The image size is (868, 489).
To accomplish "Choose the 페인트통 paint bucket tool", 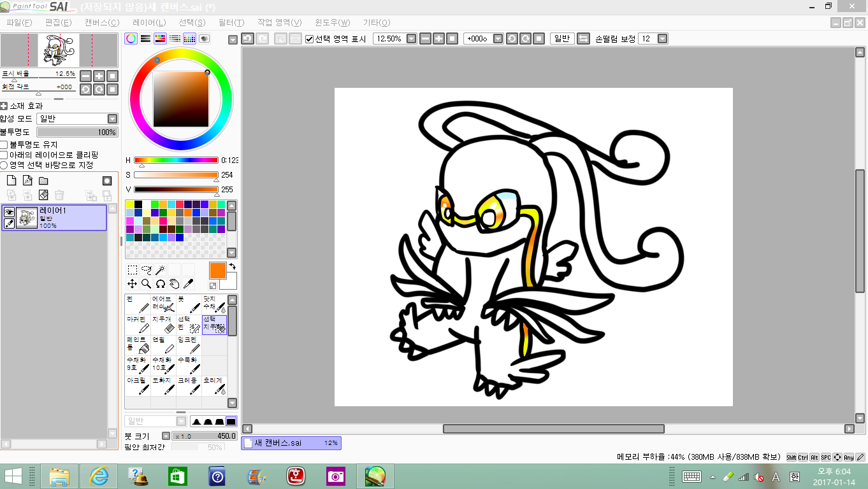I will tap(138, 344).
